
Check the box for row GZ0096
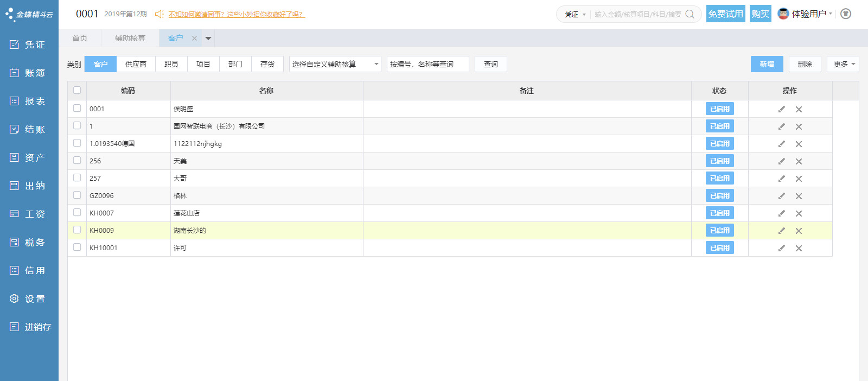77,195
